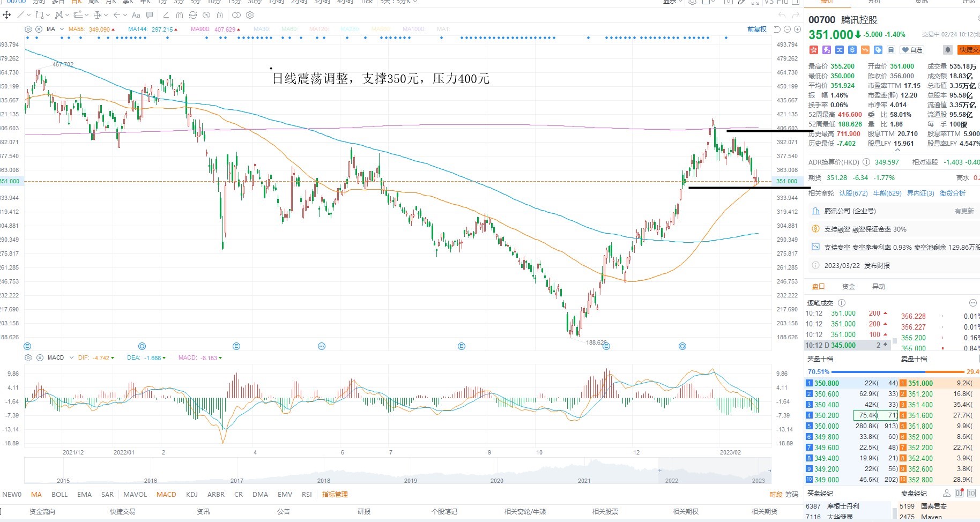Click the trash icon to delete drawings
This screenshot has width=980, height=522.
pyautogui.click(x=220, y=15)
